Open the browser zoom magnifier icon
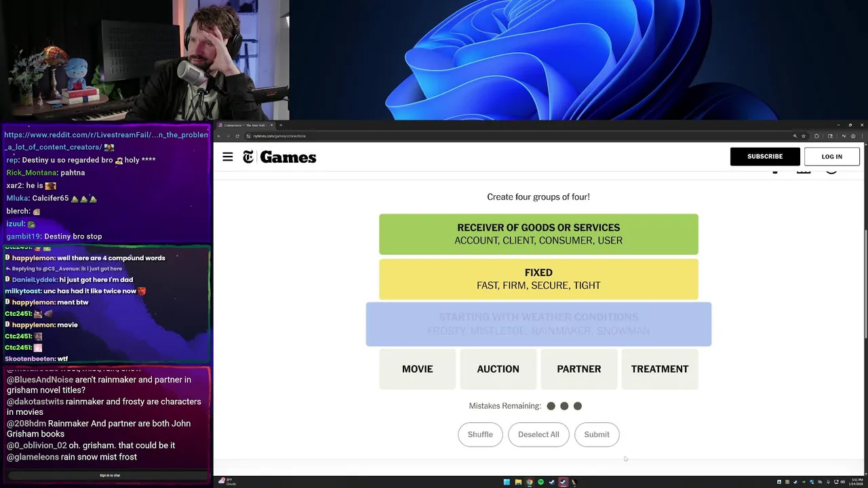This screenshot has height=488, width=868. pos(795,136)
